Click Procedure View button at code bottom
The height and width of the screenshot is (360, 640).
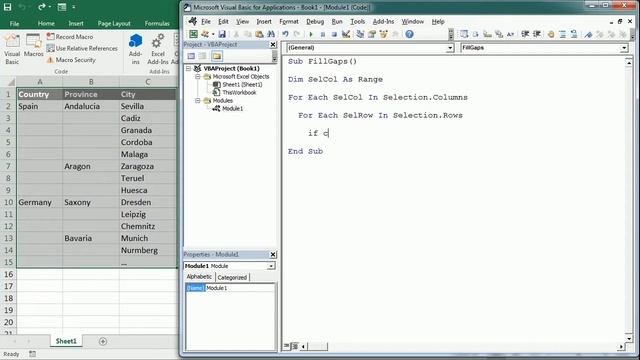[x=287, y=347]
